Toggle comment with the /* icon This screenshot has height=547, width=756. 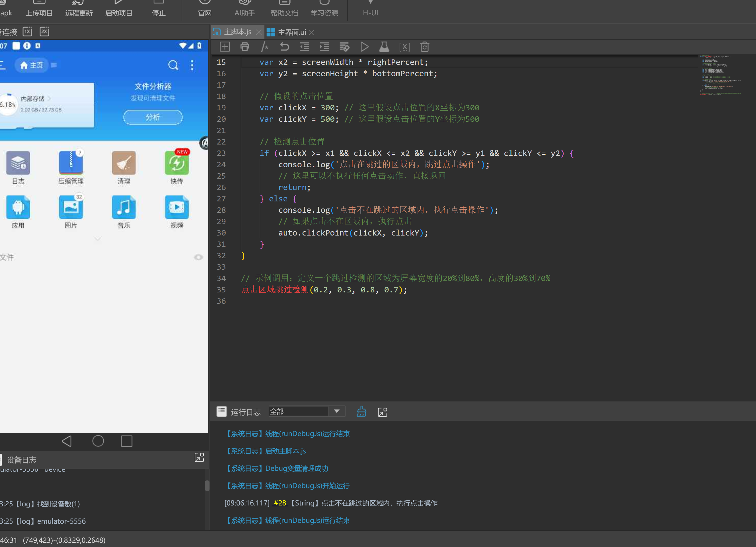(265, 47)
